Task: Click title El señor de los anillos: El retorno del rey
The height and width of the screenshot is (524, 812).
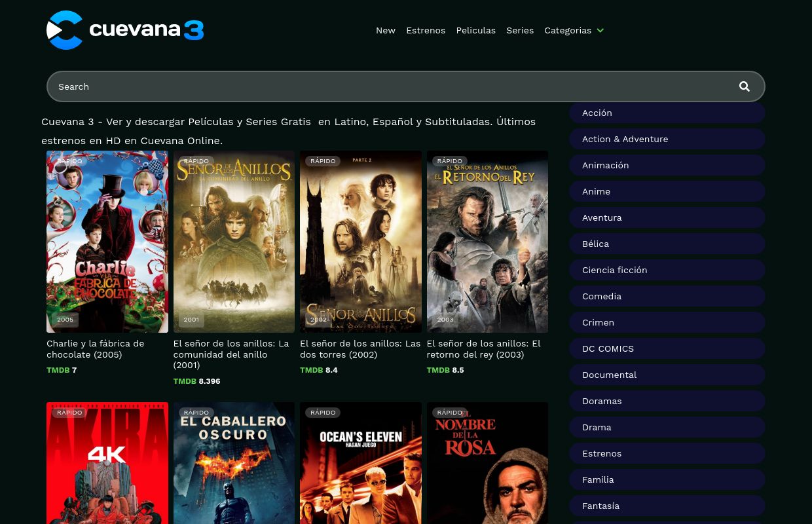Action: (x=484, y=349)
